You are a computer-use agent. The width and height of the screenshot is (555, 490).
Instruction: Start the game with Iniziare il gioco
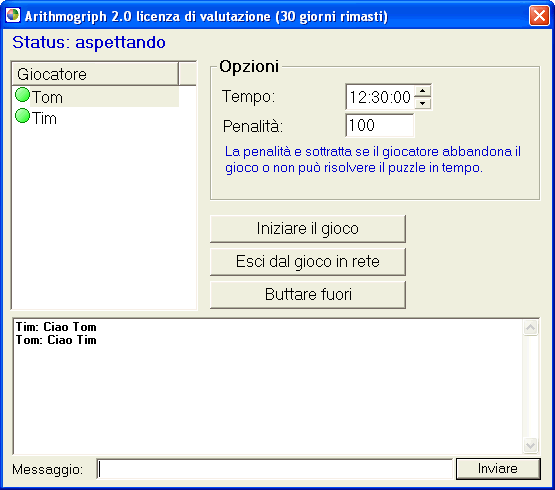308,228
